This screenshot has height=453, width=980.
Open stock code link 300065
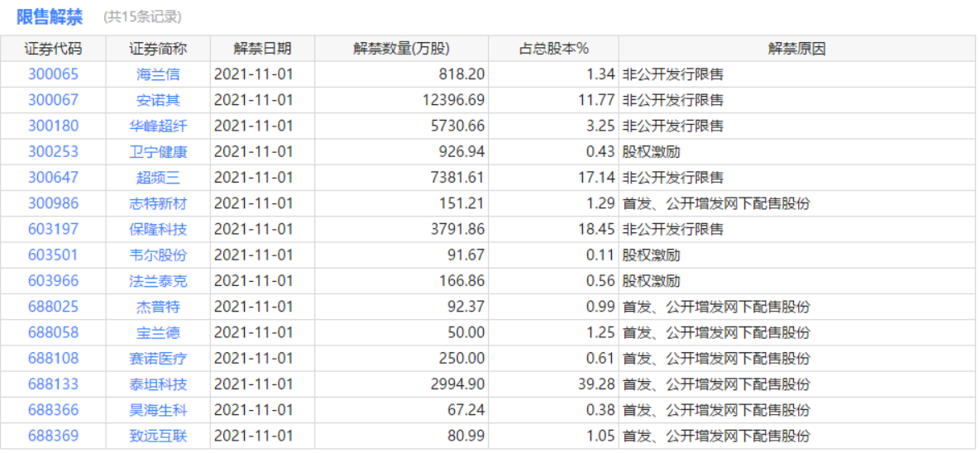click(53, 74)
